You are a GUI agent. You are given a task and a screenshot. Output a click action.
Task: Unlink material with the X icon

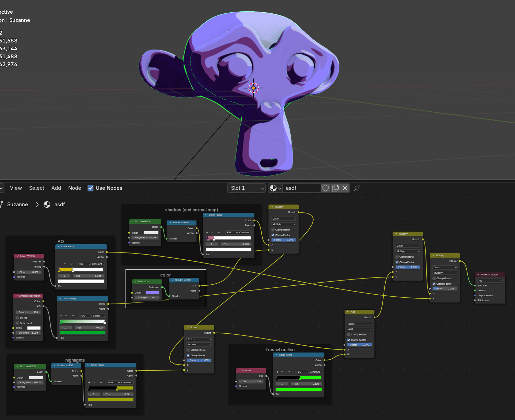[345, 188]
